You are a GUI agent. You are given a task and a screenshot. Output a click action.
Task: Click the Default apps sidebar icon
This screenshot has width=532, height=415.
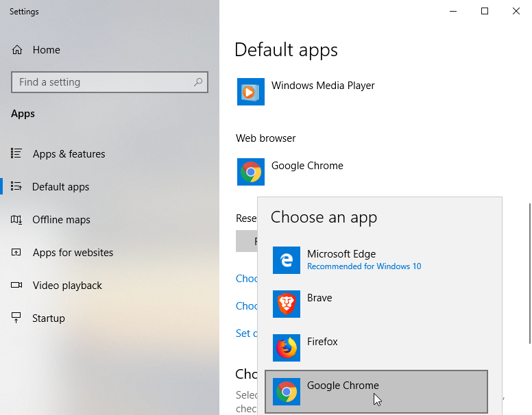tap(16, 186)
